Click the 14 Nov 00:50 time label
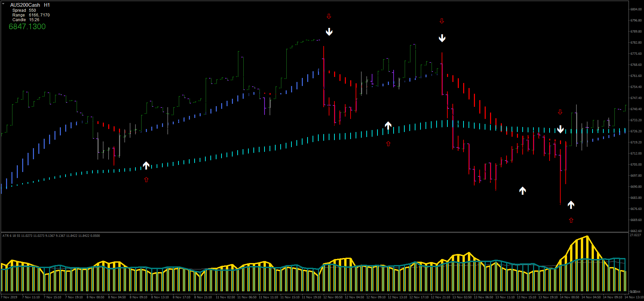 pos(570,297)
